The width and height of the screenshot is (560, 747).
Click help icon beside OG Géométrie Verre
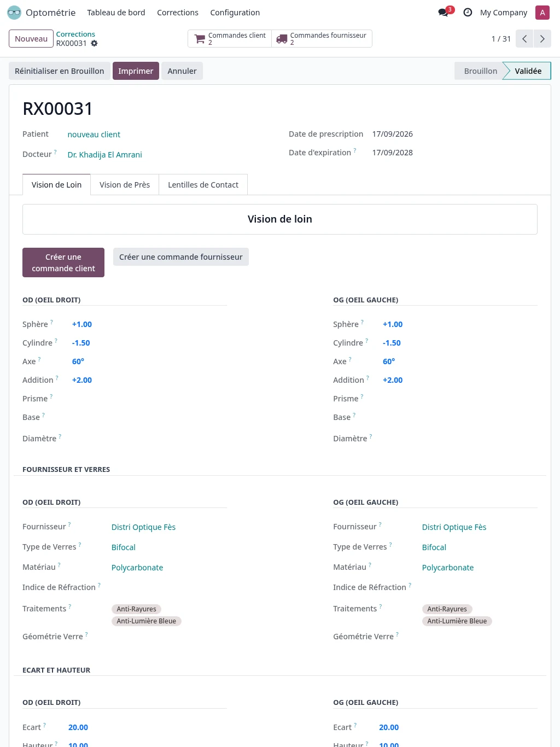click(x=398, y=634)
